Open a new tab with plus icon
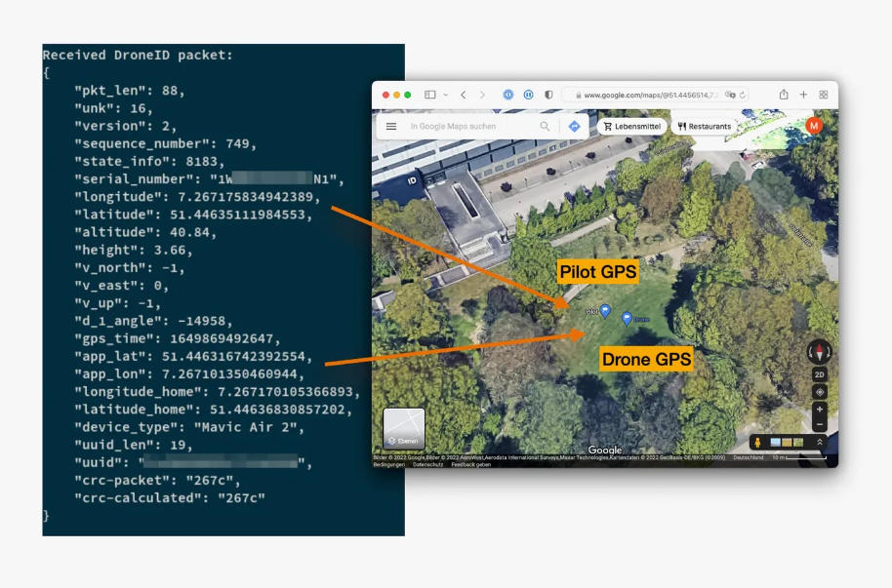Screen dimensions: 892x588 pos(803,95)
